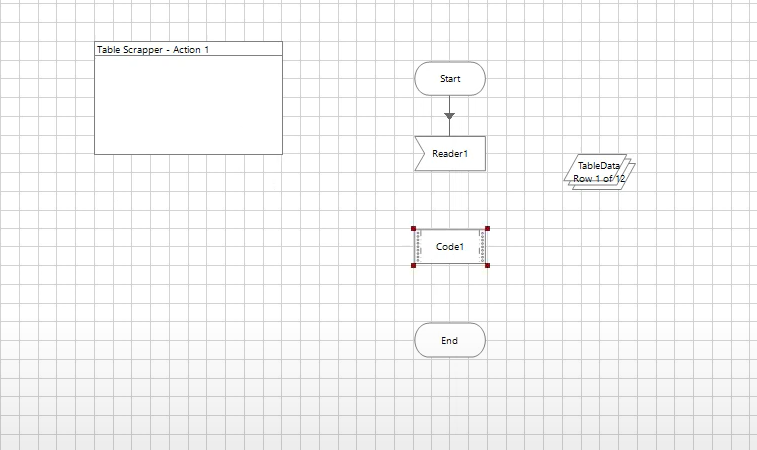
Task: Click the arrow link between Start and Reader1
Action: click(449, 116)
